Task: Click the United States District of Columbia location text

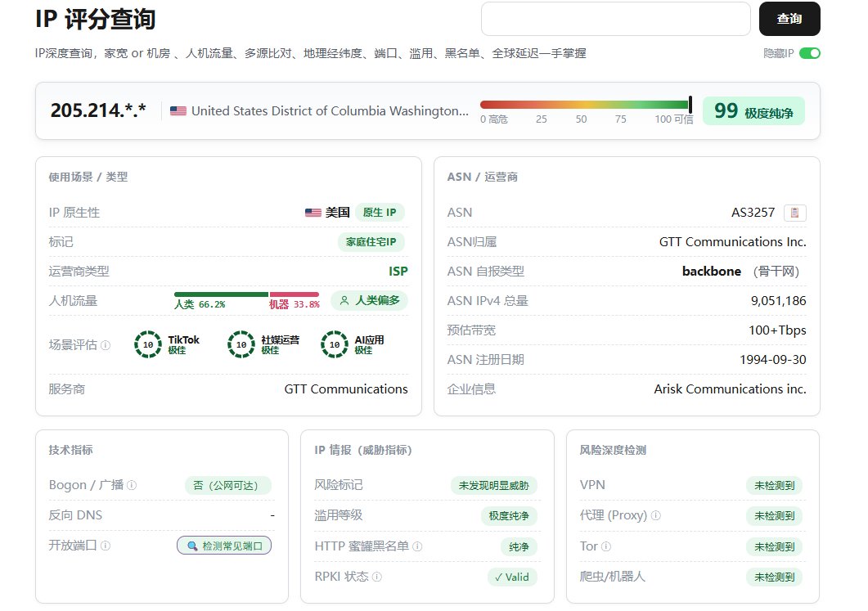Action: coord(330,110)
